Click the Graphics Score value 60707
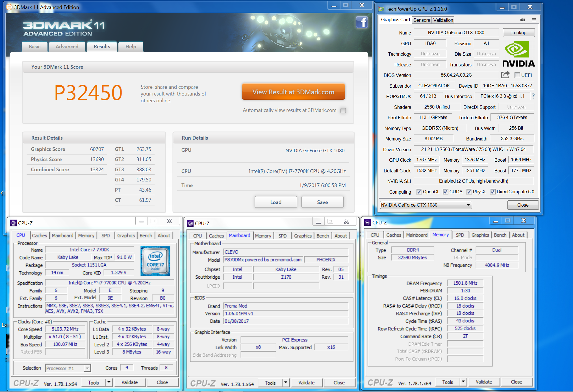This screenshot has height=392, width=573. (x=97, y=149)
